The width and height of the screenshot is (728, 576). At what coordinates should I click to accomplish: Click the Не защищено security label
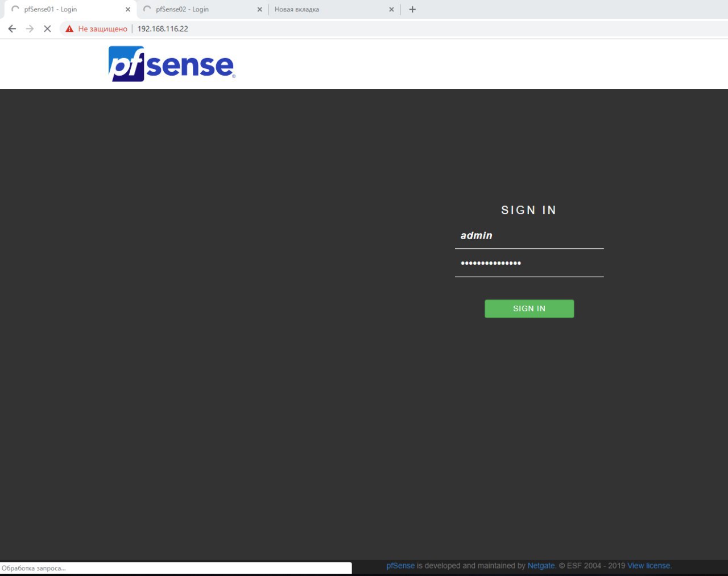(x=102, y=28)
